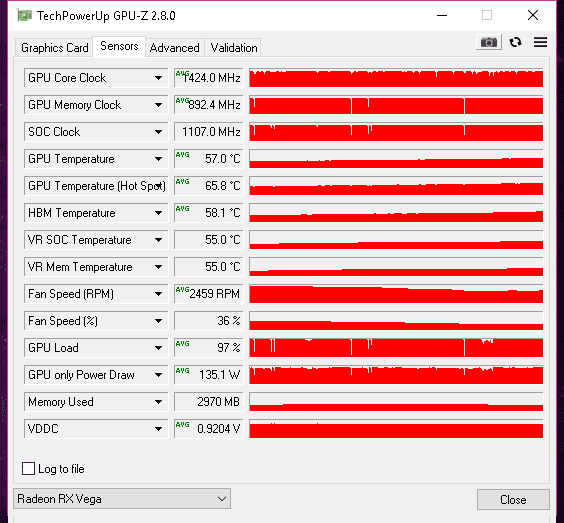The width and height of the screenshot is (564, 523).
Task: Click the Fan Speed (RPM) history graph
Action: (x=396, y=294)
